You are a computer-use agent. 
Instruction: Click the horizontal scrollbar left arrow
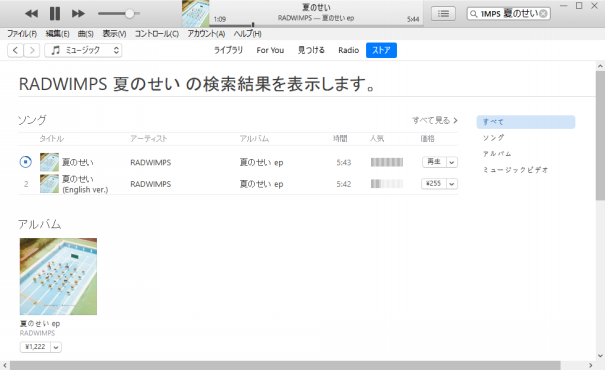point(5,365)
